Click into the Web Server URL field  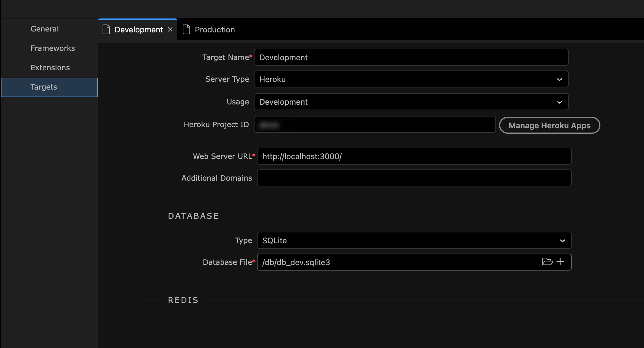(x=414, y=156)
